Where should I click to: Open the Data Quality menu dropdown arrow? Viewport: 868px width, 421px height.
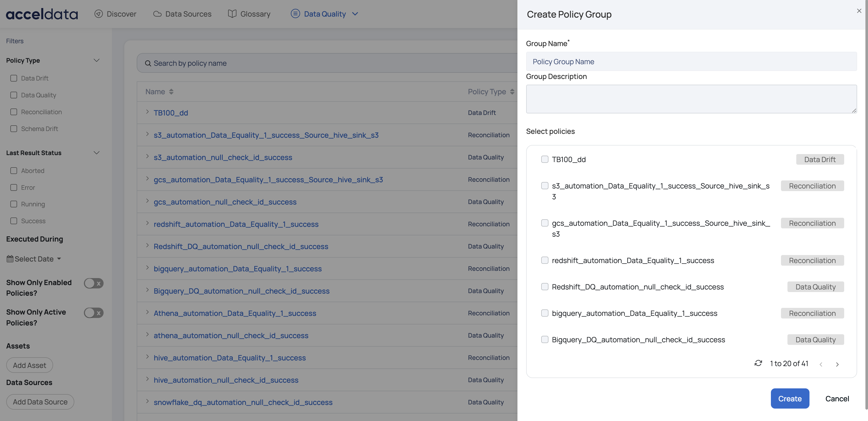(x=355, y=14)
